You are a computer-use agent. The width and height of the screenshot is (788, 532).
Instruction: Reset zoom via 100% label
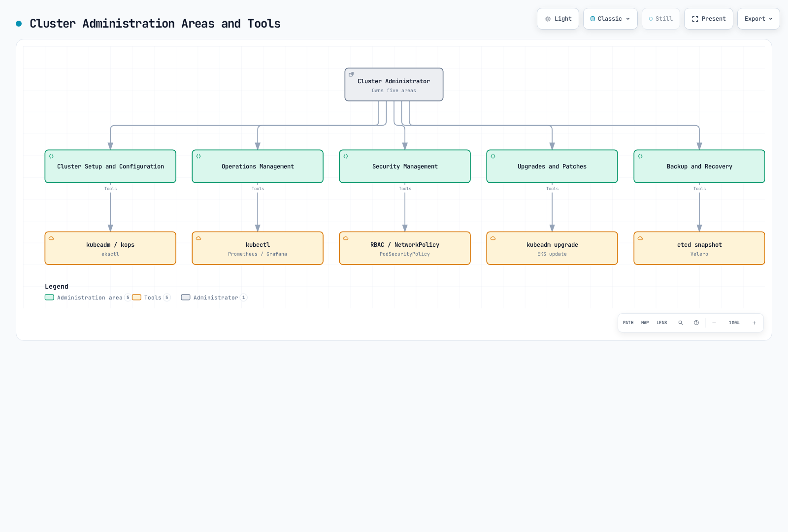tap(734, 323)
